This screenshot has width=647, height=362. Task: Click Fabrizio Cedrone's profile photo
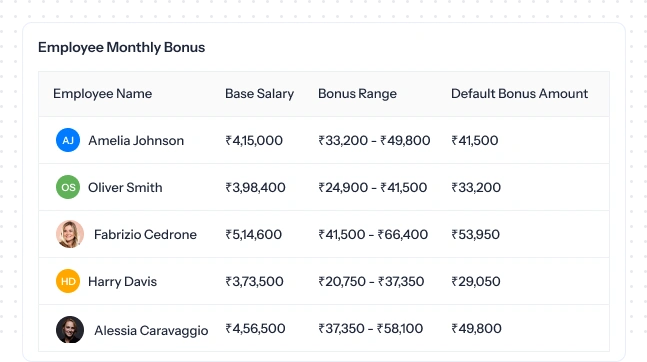coord(70,234)
